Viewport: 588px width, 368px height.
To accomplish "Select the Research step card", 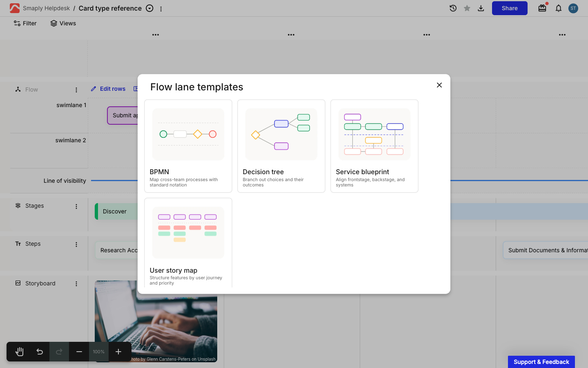I will point(117,250).
